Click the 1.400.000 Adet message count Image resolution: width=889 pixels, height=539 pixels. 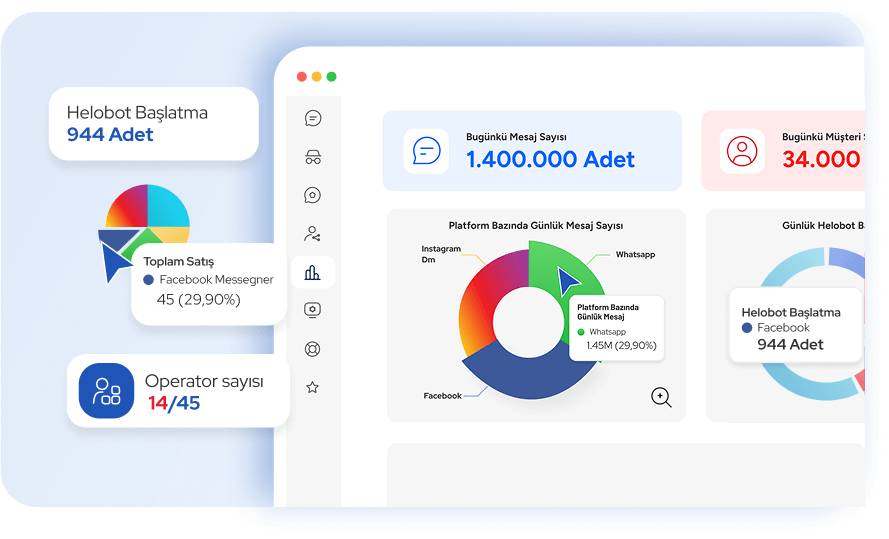550,159
